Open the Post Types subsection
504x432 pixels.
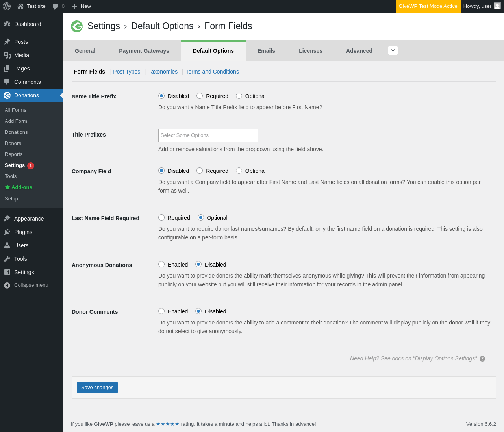(127, 72)
